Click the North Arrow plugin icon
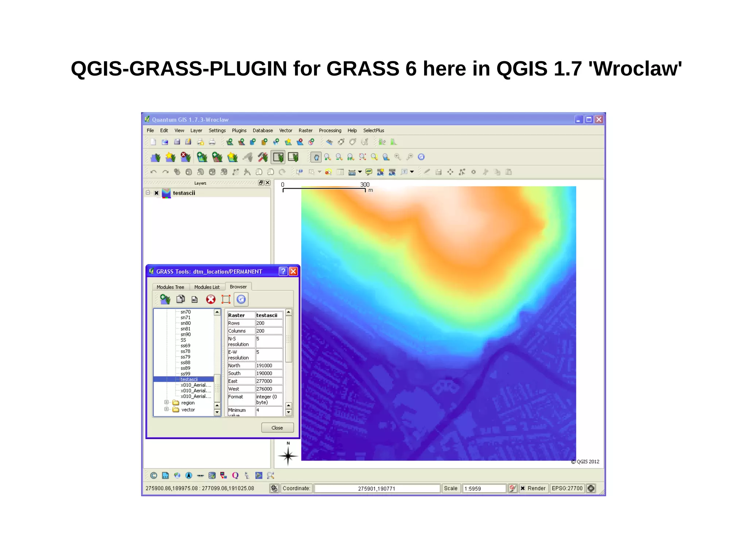The height and width of the screenshot is (560, 747). click(189, 475)
